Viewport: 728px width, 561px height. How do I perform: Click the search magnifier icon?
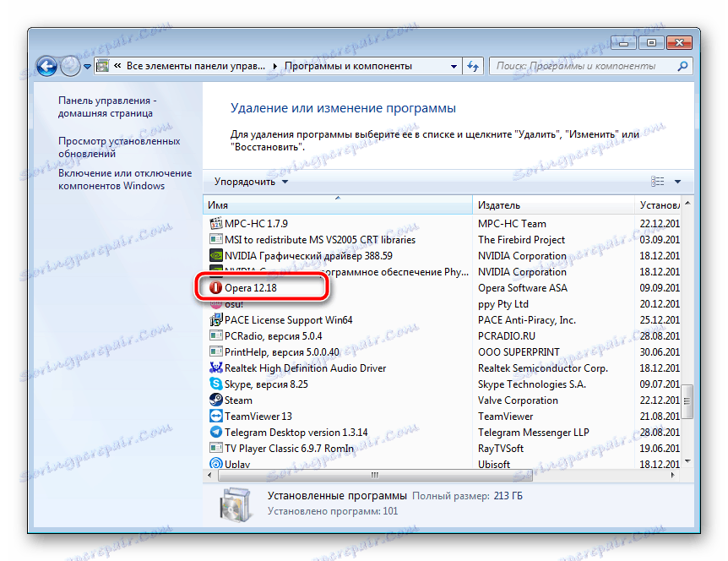682,67
